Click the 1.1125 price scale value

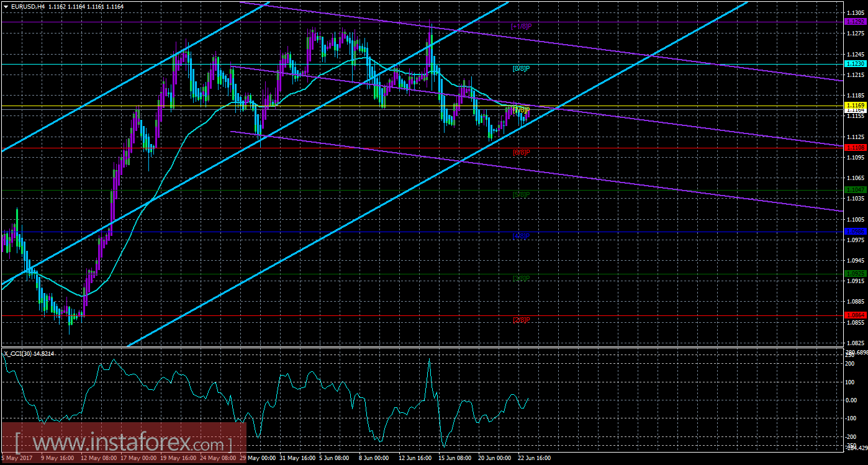(856, 137)
